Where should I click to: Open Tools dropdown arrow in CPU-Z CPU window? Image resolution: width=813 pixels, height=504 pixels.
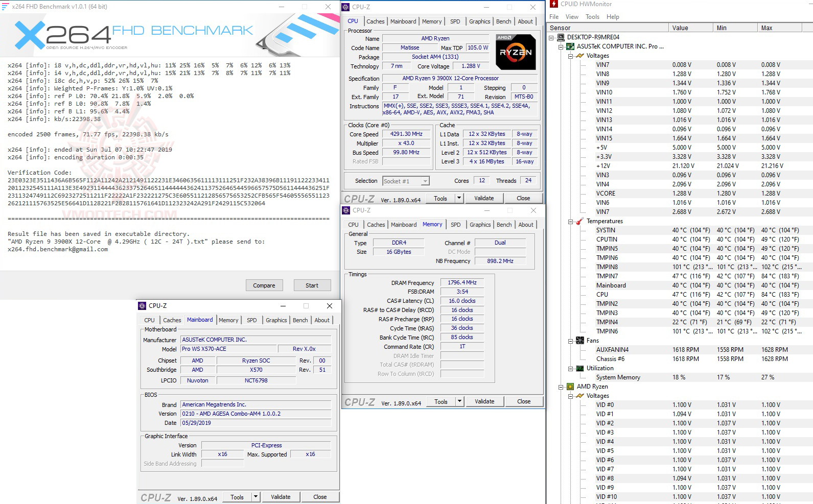pyautogui.click(x=459, y=198)
